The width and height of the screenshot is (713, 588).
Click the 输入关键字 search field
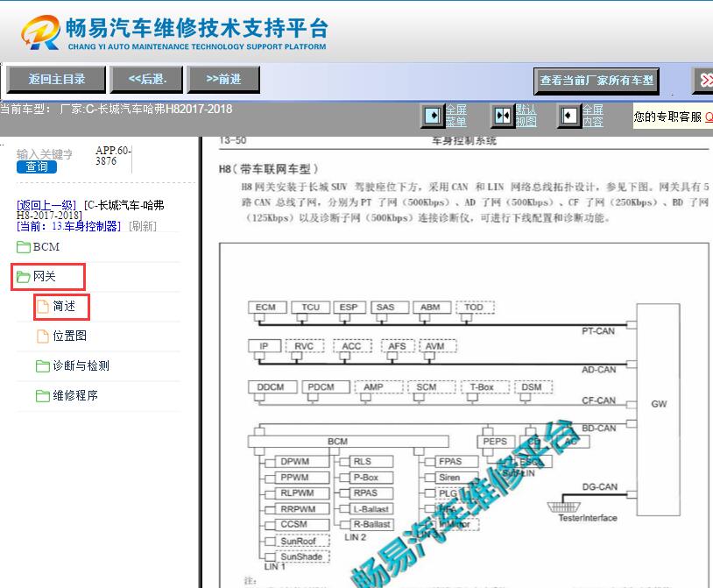click(45, 154)
